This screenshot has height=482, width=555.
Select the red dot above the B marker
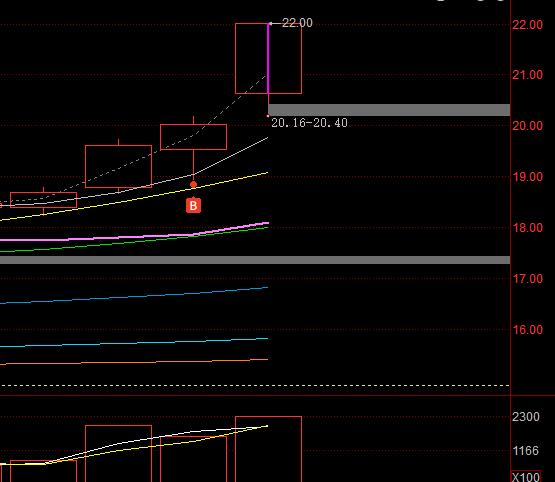point(193,184)
